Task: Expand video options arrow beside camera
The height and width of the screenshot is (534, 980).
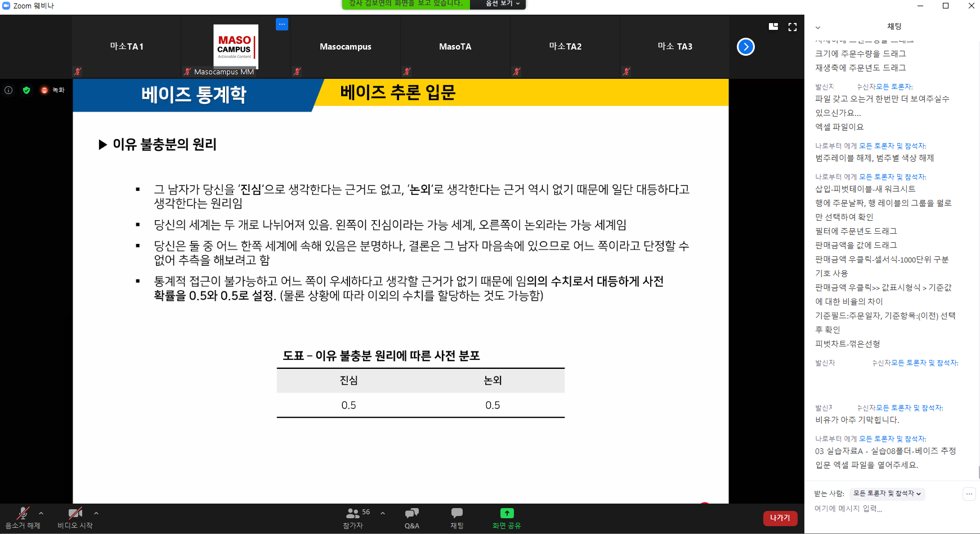Action: pyautogui.click(x=96, y=513)
